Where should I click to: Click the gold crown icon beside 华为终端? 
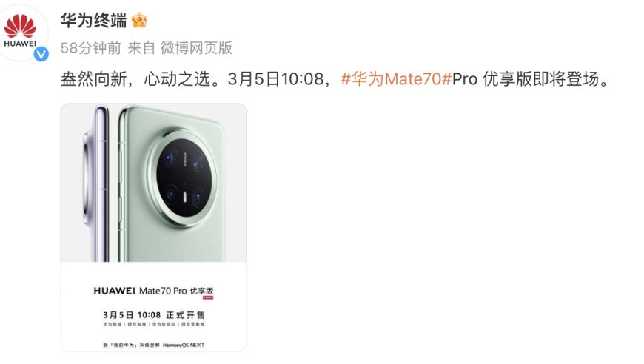(139, 20)
